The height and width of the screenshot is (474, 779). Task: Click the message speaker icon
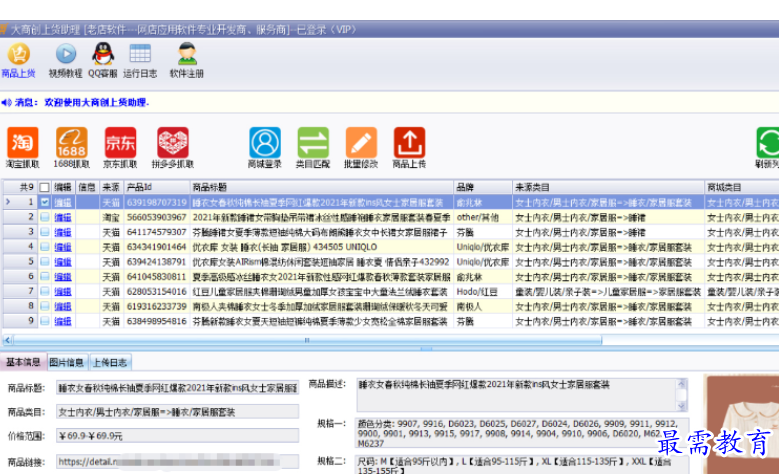click(x=6, y=102)
